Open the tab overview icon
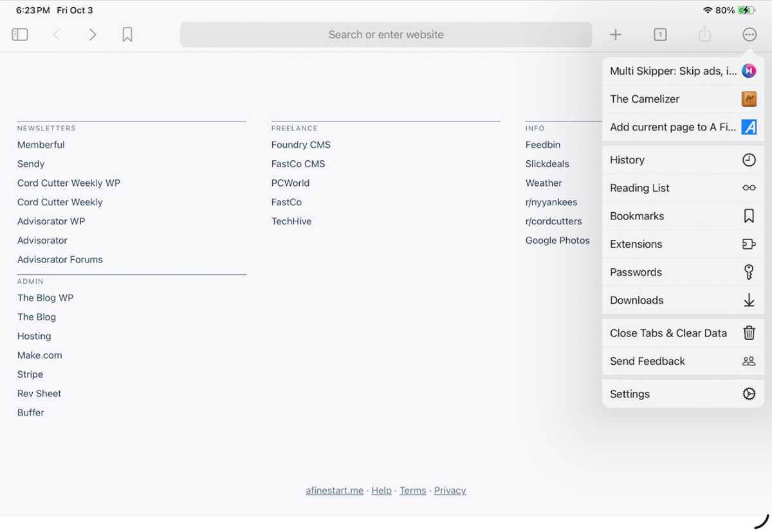 (x=659, y=34)
